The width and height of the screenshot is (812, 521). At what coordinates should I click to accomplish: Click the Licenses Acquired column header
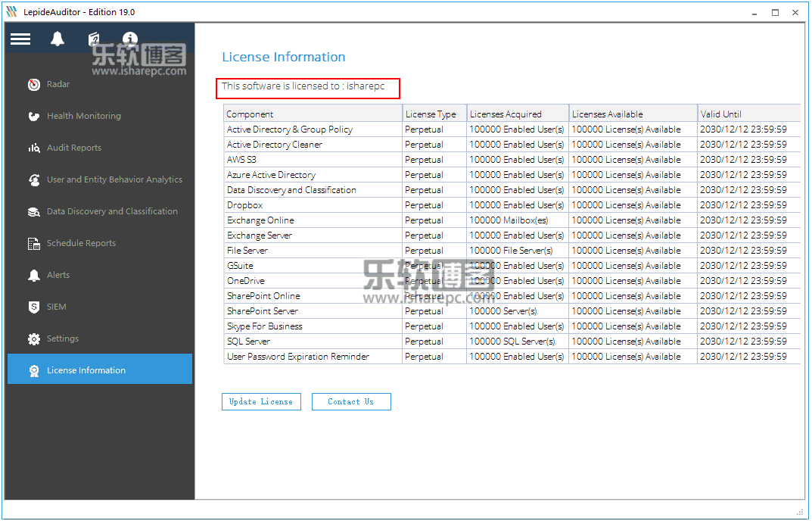pos(518,114)
